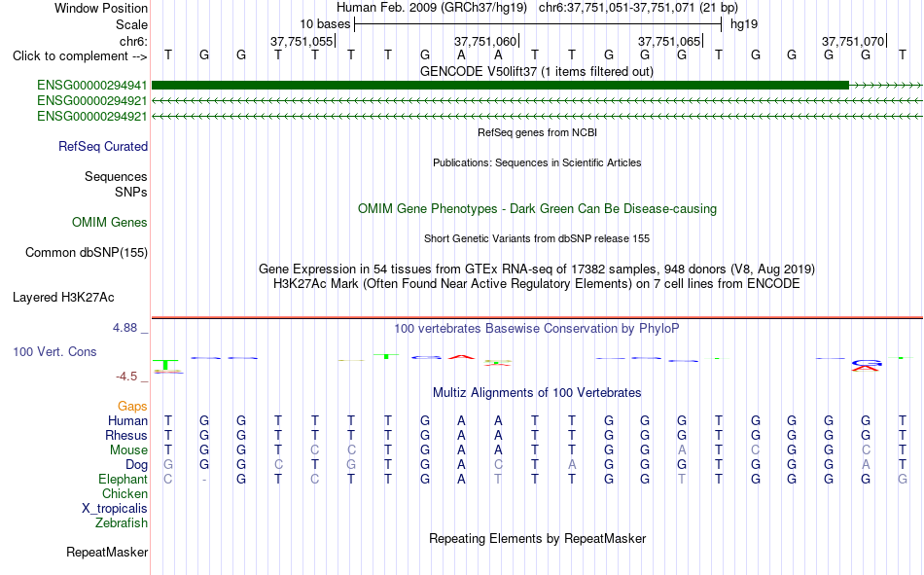The height and width of the screenshot is (575, 924).
Task: Select the Mouse species row label
Action: 128,449
